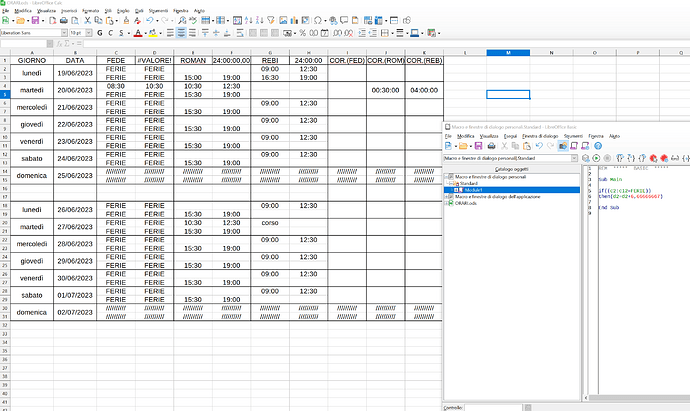The width and height of the screenshot is (690, 411).
Task: Click the Print icon in Calc toolbar
Action: pos(64,20)
